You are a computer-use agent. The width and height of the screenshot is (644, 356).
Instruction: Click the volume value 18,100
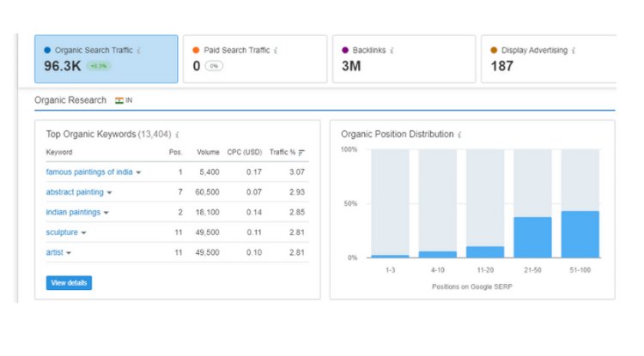click(208, 212)
